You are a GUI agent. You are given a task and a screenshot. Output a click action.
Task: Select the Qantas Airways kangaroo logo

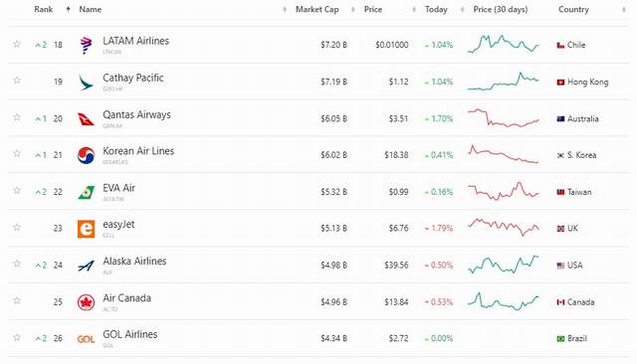(x=86, y=119)
